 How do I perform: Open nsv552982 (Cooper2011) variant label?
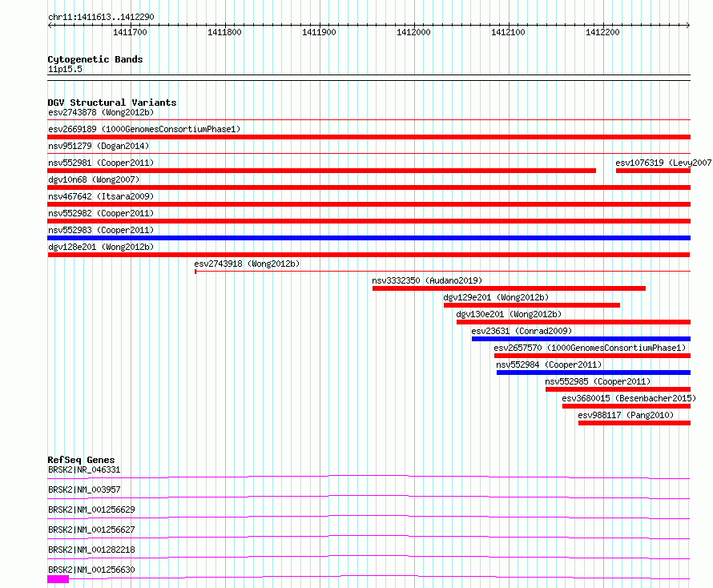click(101, 213)
